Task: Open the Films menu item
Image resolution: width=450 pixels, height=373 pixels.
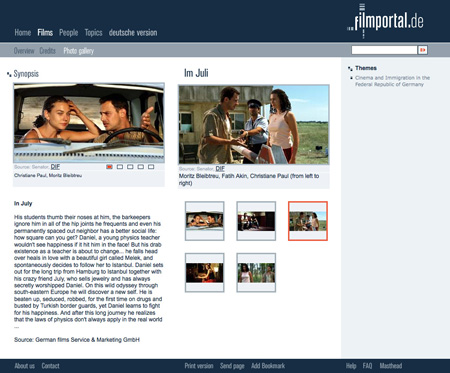Action: click(x=45, y=32)
